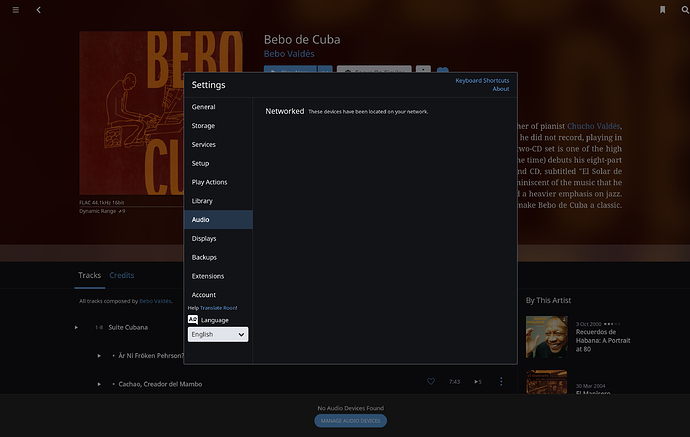Select Storage in Settings sidebar
This screenshot has height=437, width=690.
(218, 126)
